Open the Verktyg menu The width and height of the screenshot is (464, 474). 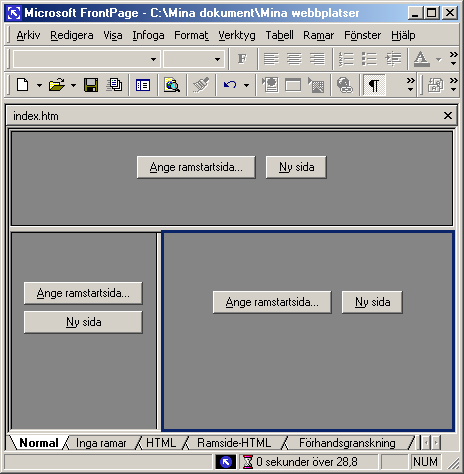point(237,35)
